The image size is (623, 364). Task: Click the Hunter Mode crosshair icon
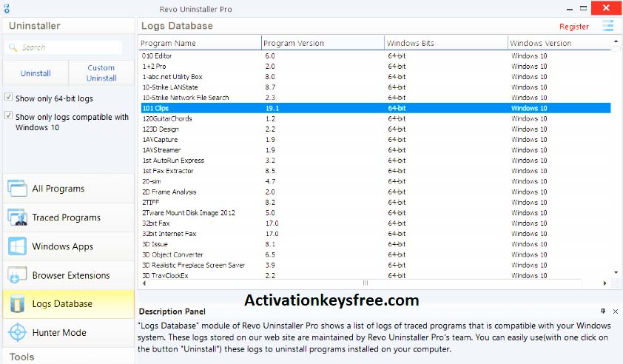17,333
